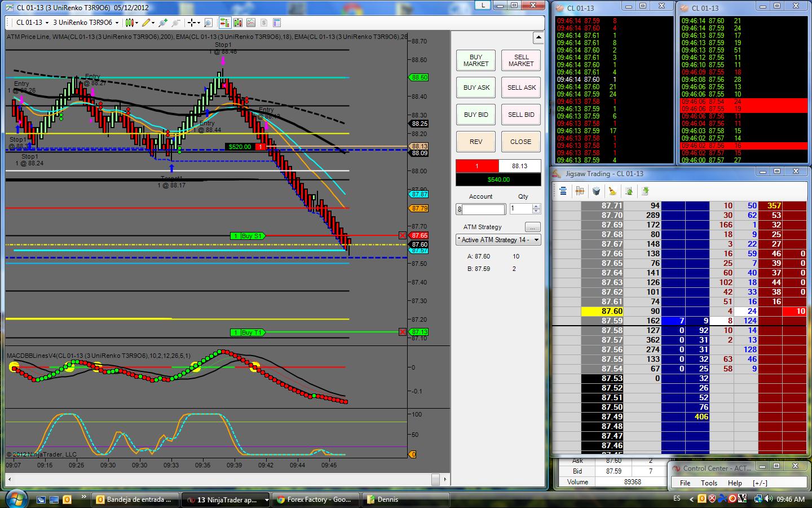Open the File menu in Control Center
812x508 pixels.
click(x=685, y=483)
